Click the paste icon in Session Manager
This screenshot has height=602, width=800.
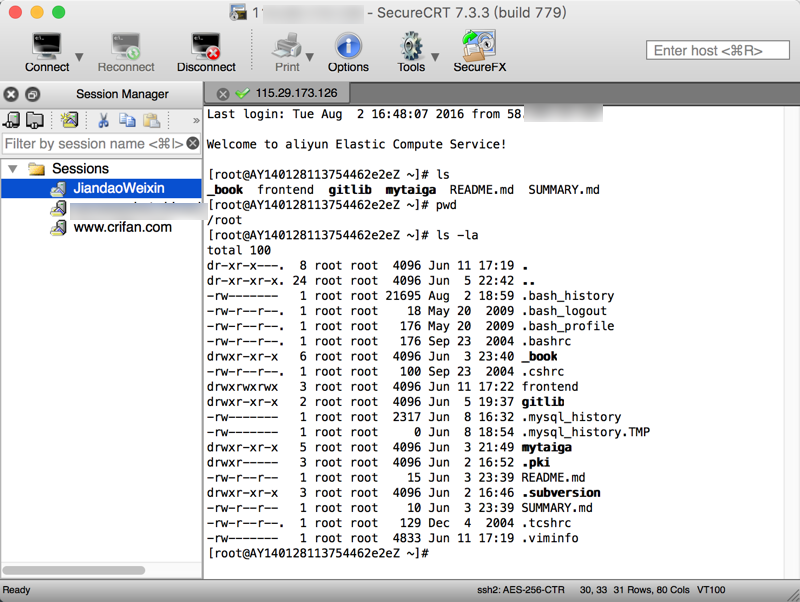[x=152, y=120]
